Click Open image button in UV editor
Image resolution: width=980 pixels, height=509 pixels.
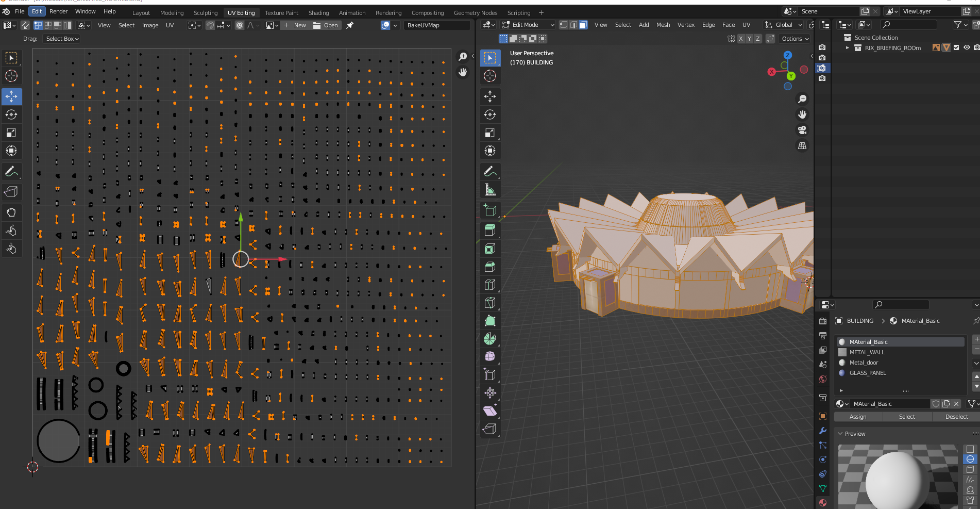[x=326, y=25]
